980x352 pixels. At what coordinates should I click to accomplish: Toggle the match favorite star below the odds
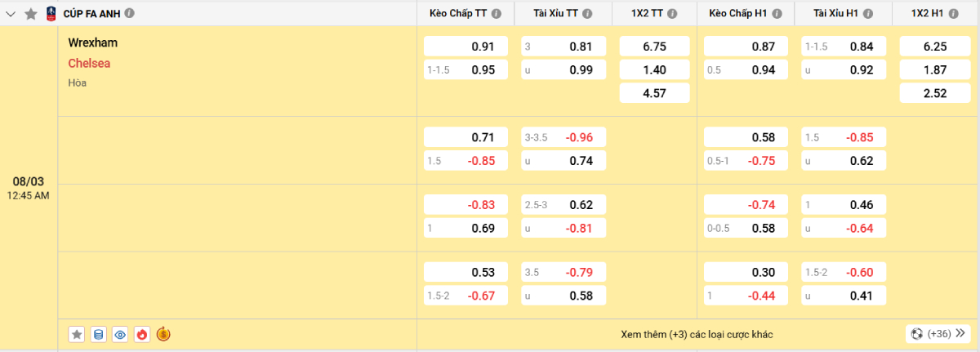(77, 334)
